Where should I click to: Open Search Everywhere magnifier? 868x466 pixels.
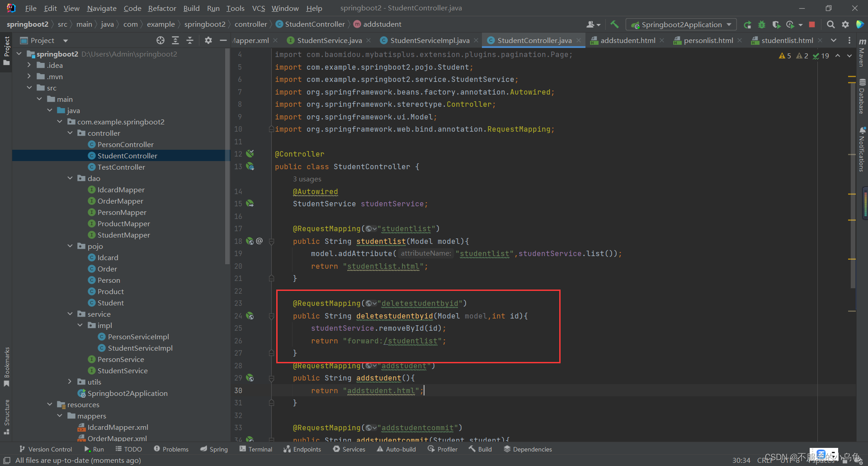(x=830, y=24)
